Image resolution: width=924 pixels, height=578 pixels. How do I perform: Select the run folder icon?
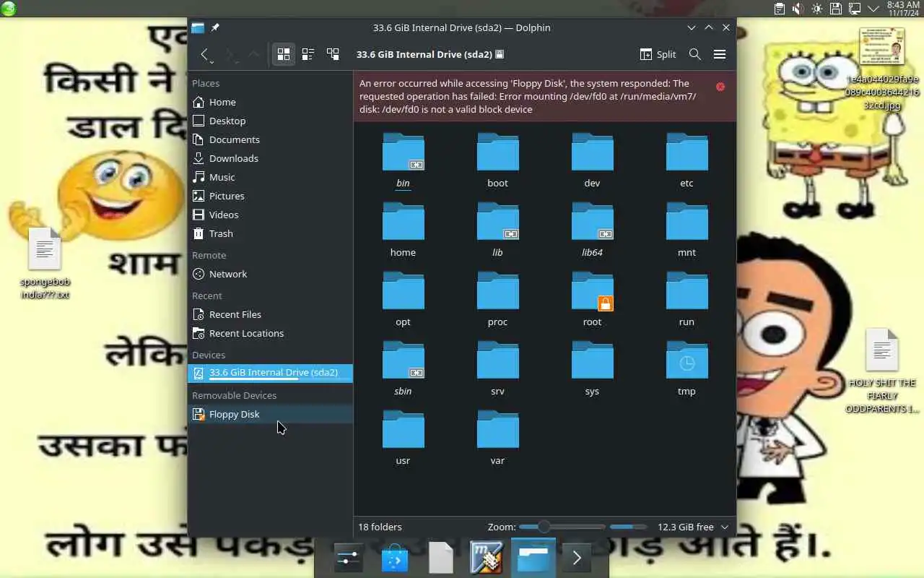(687, 291)
